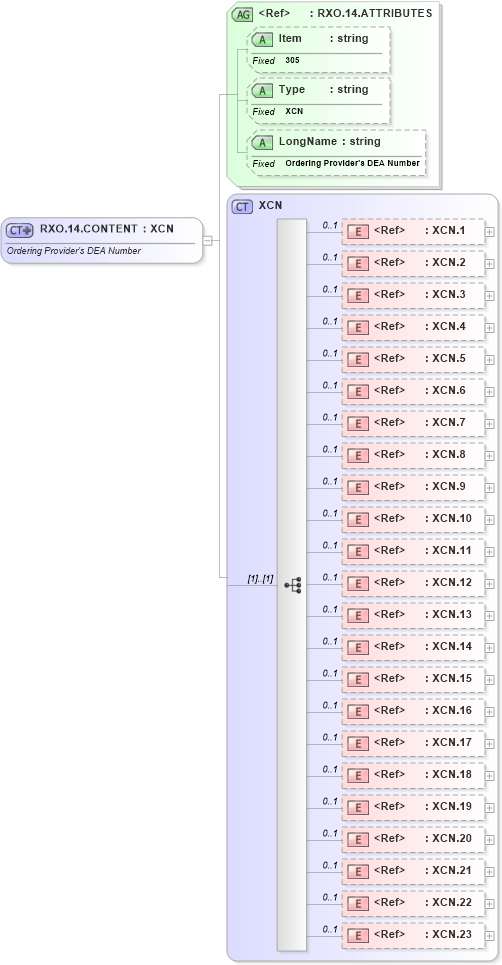
Task: Expand the XCN.6 element plus box
Action: [x=490, y=392]
